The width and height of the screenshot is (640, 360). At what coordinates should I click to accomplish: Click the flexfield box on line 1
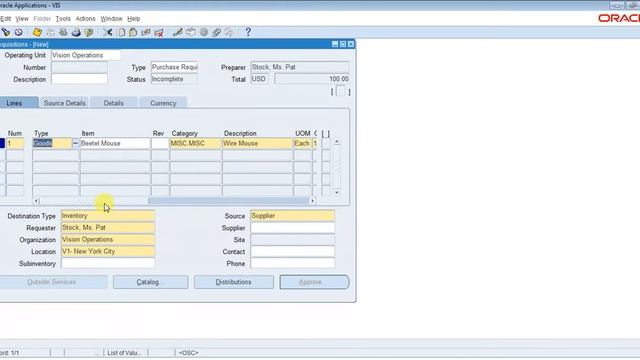coord(326,143)
